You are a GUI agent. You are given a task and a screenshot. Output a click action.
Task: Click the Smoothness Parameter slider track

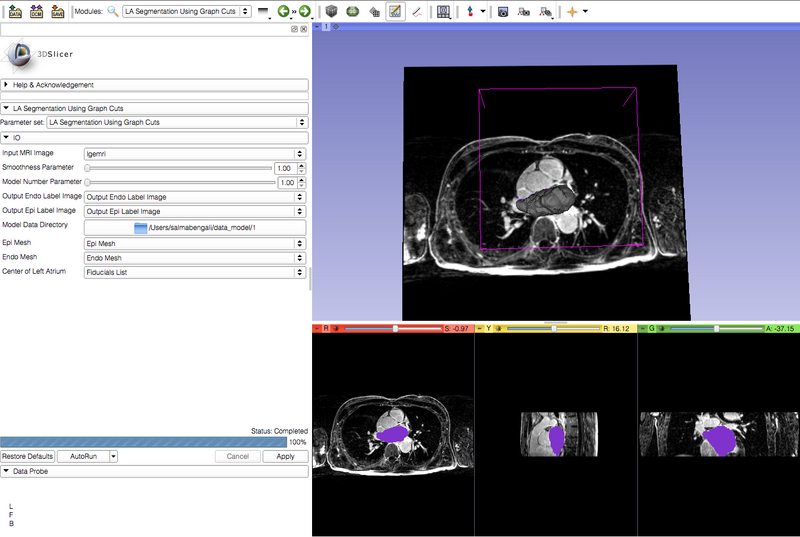click(x=180, y=169)
